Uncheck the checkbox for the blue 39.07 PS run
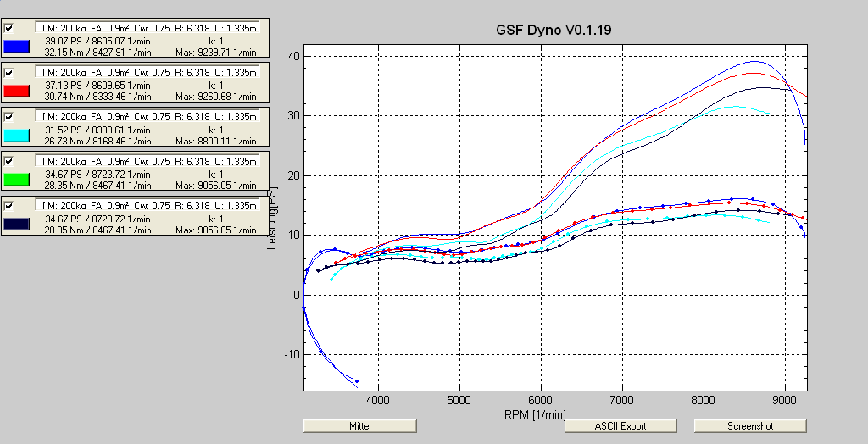Screen dimensions: 868x444 (9, 28)
